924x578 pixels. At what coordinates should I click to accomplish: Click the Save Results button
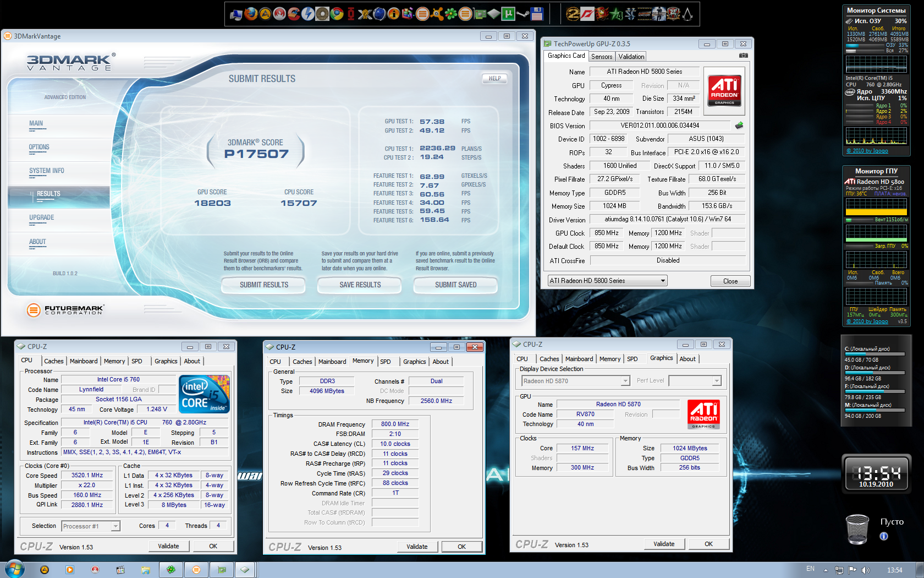tap(360, 285)
